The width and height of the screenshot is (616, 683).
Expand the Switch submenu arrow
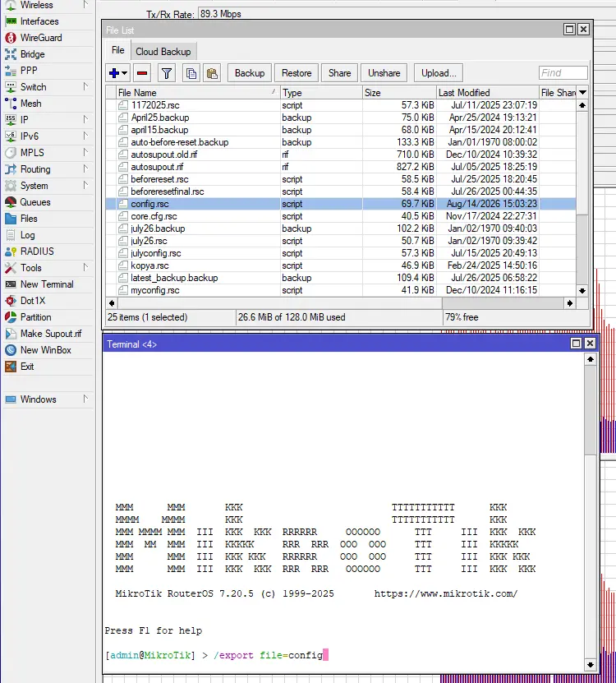click(85, 86)
